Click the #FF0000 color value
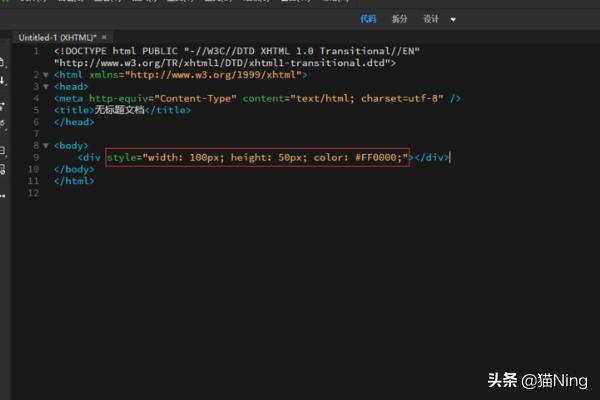 pyautogui.click(x=376, y=158)
